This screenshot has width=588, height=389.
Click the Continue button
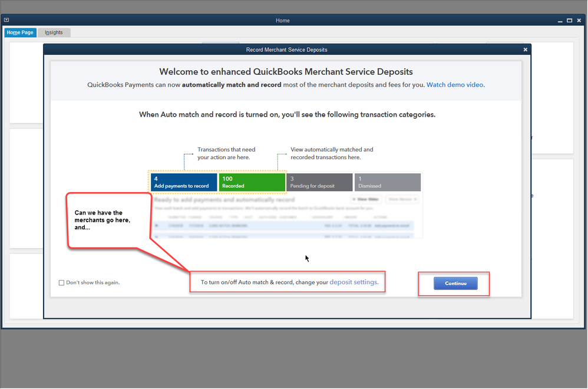[x=455, y=283]
